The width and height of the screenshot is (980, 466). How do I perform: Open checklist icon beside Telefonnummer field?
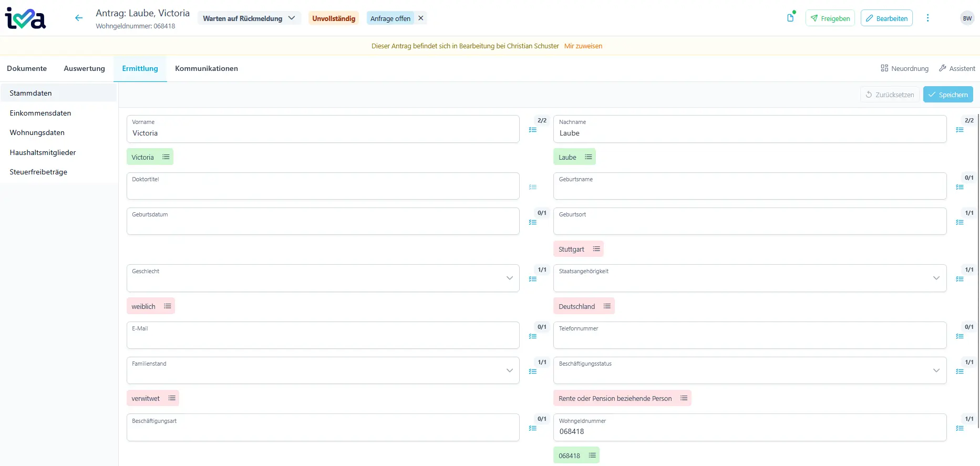[960, 336]
